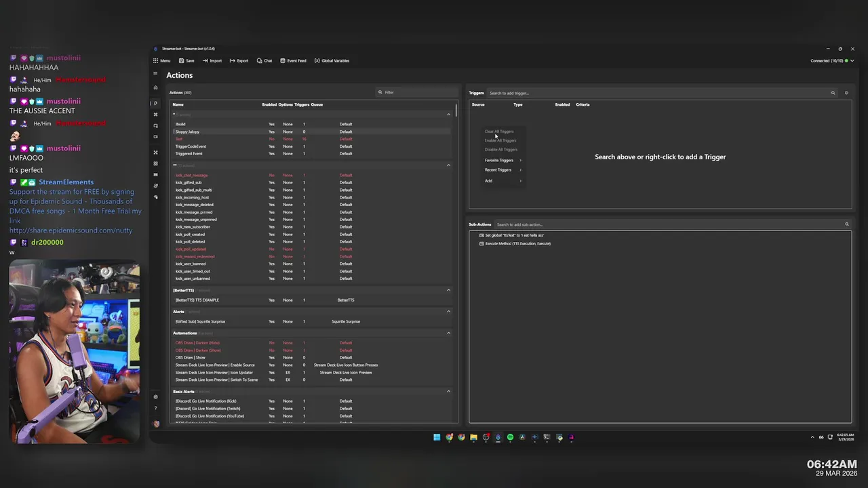Viewport: 868px width, 488px height.
Task: Click Import in the top toolbar
Action: (212, 61)
